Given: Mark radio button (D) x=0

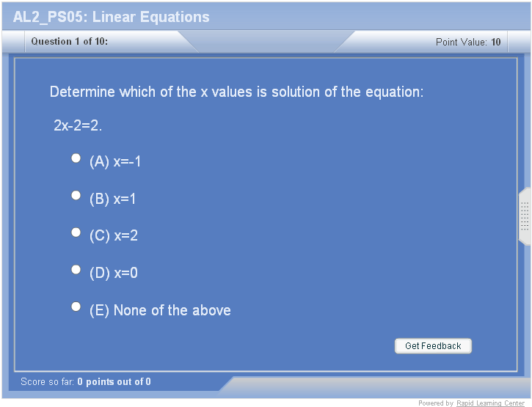Looking at the screenshot, I should [76, 270].
